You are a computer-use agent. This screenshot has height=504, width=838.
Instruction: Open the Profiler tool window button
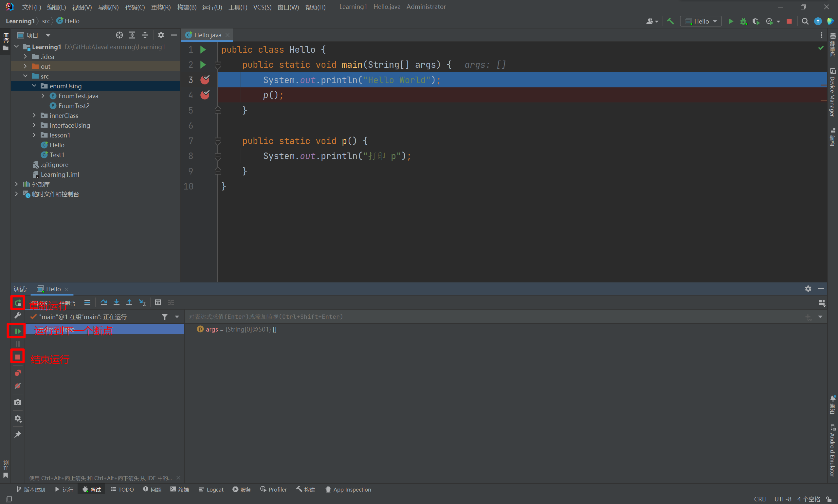[273, 489]
